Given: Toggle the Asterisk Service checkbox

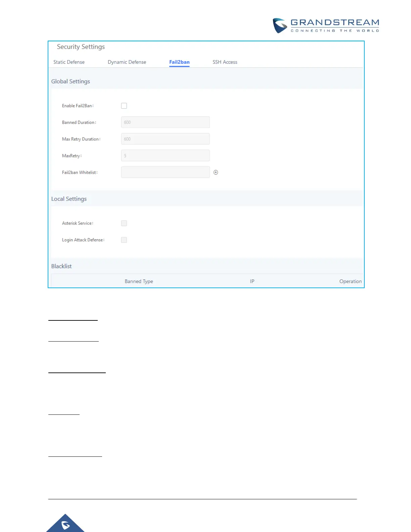Looking at the screenshot, I should tap(124, 223).
